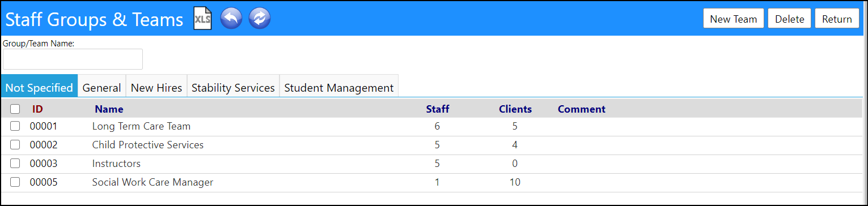The image size is (868, 206).
Task: Click the ID 00003 cell
Action: pos(44,164)
